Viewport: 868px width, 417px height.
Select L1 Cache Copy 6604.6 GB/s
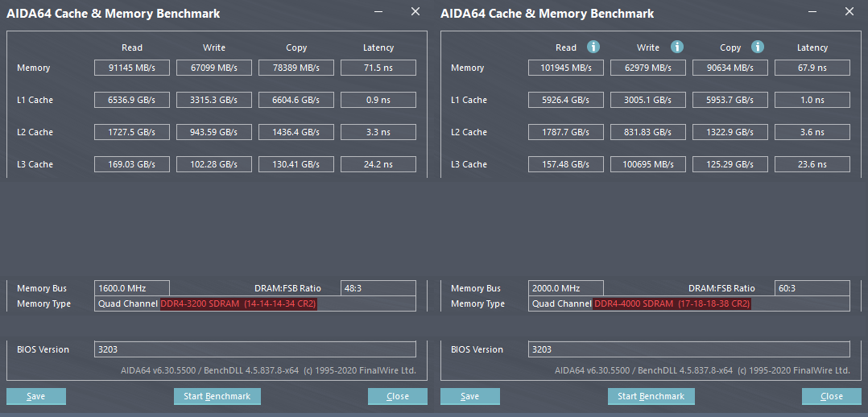pyautogui.click(x=296, y=101)
